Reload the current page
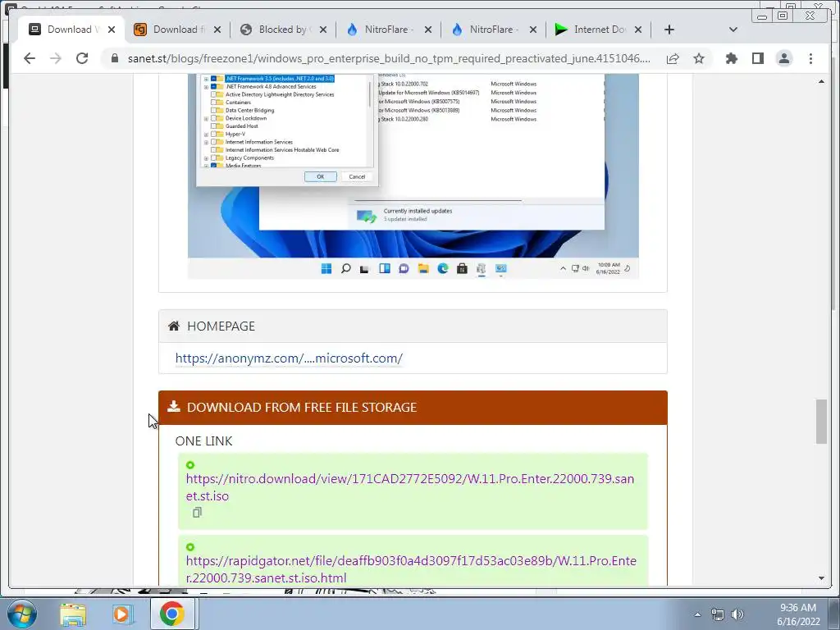Image resolution: width=840 pixels, height=630 pixels. click(82, 58)
